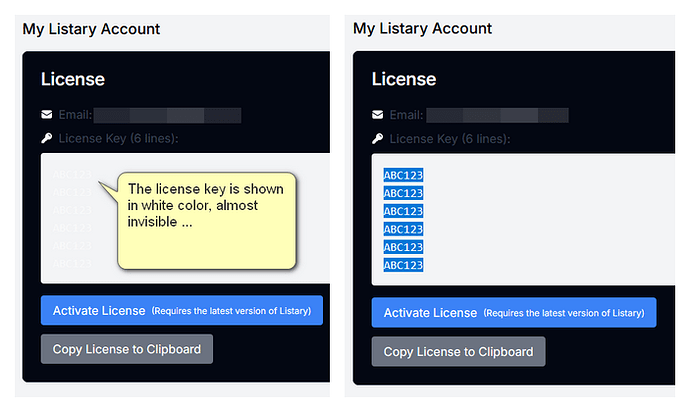Click the key icon in the highlighted-key panel
The height and width of the screenshot is (412, 690).
click(x=377, y=139)
